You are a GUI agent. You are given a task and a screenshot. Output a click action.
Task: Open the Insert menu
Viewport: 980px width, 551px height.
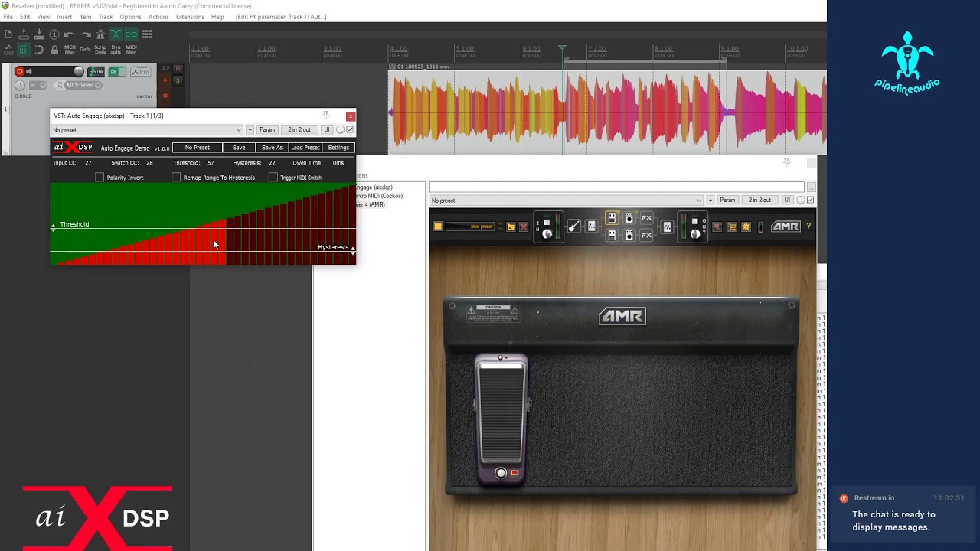tap(64, 17)
